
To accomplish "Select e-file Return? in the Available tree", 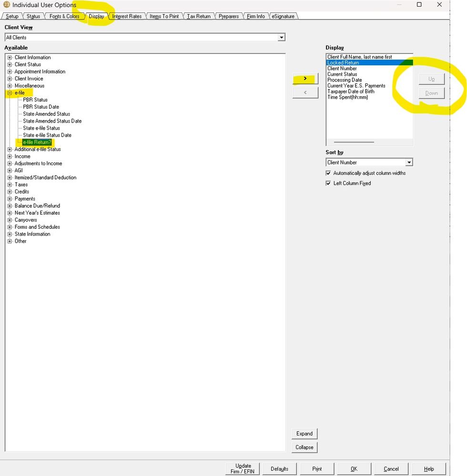I will [37, 142].
